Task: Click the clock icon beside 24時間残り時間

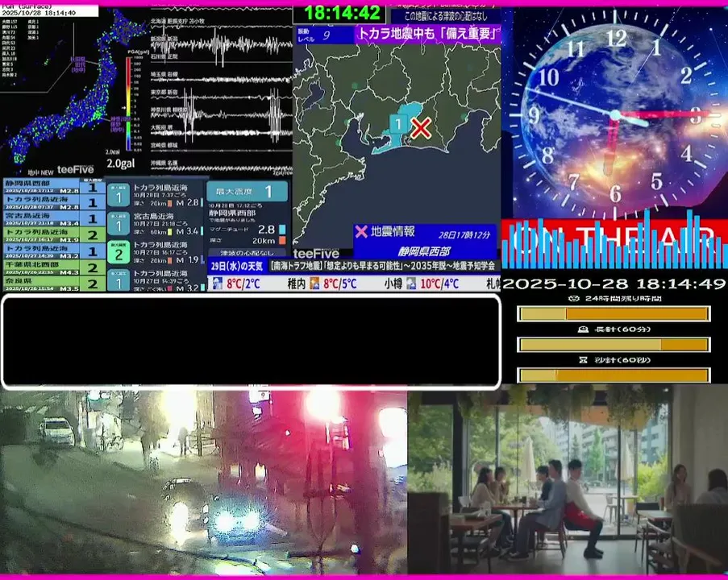Action: point(574,298)
